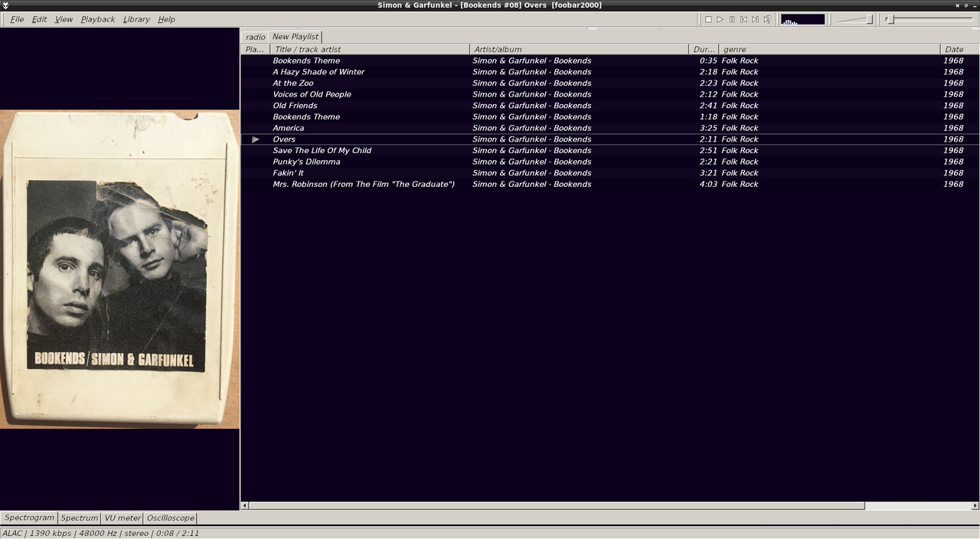The height and width of the screenshot is (539, 980).
Task: Open the Library menu
Action: [x=136, y=19]
